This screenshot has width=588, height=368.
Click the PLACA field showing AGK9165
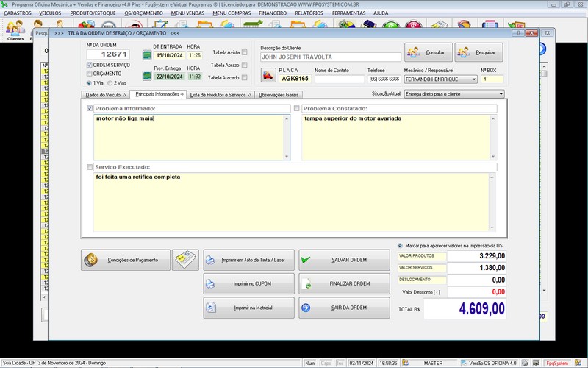click(295, 79)
